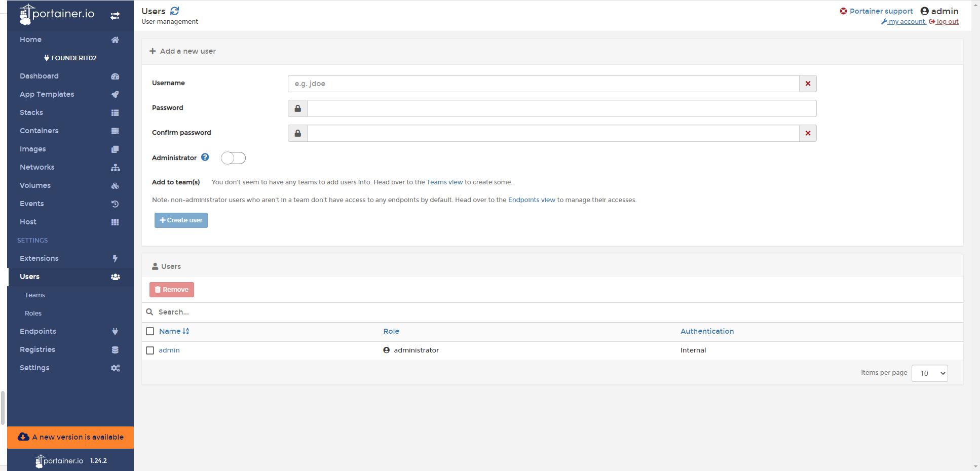This screenshot has height=471, width=980.
Task: Click the admin account icon in the header
Action: click(x=925, y=11)
